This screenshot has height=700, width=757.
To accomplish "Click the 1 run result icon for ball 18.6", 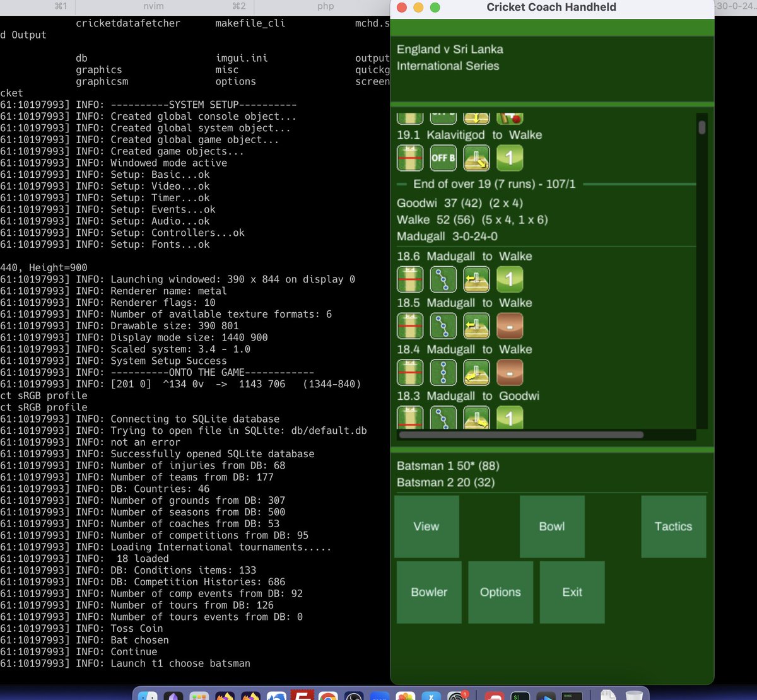I will click(510, 279).
